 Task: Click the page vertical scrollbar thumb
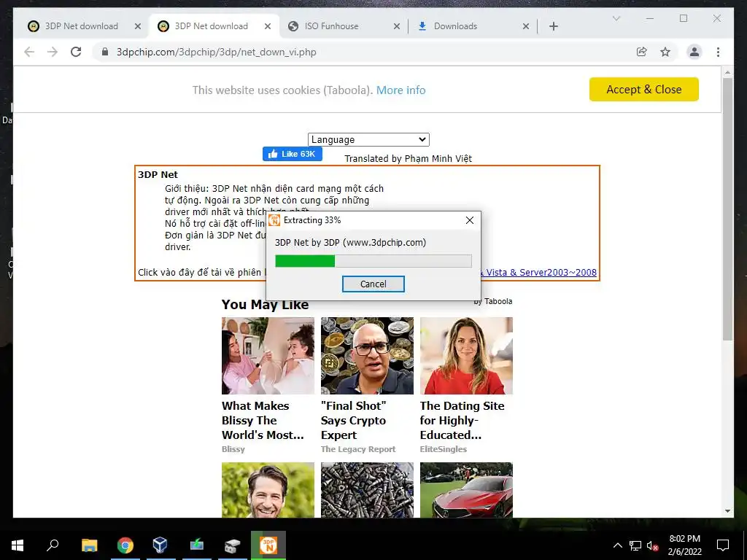727,209
